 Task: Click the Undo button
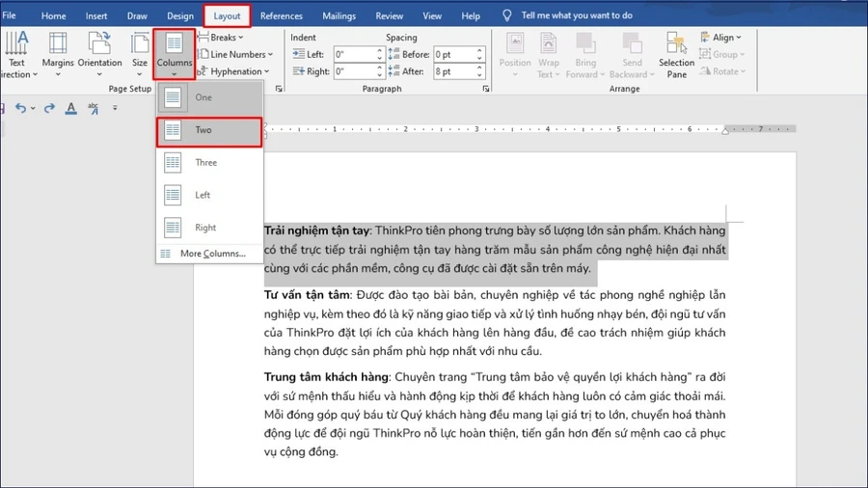click(20, 108)
